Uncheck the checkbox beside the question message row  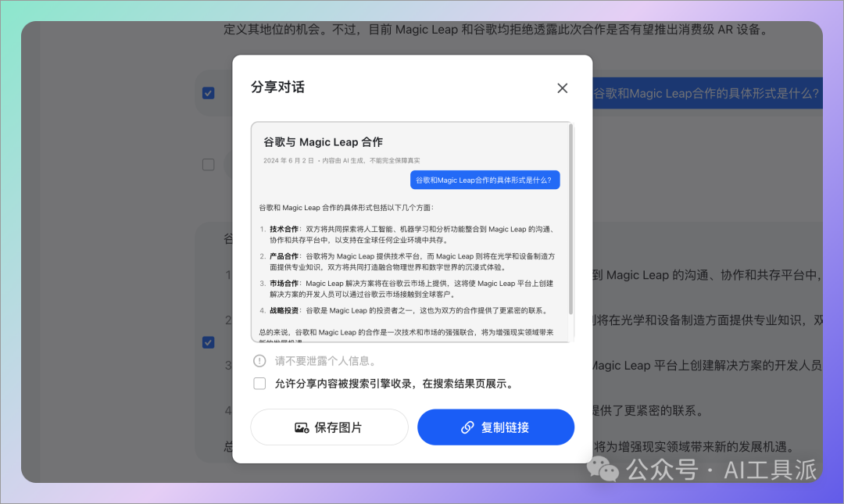coord(209,93)
